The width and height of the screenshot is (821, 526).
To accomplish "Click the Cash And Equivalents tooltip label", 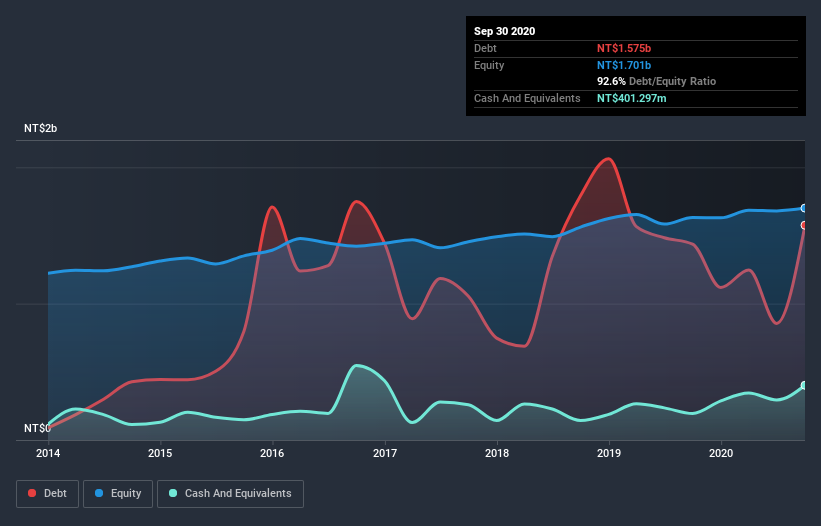I will [x=527, y=98].
